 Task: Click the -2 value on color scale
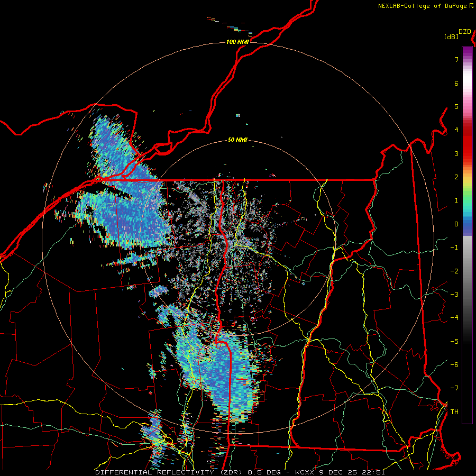454,271
